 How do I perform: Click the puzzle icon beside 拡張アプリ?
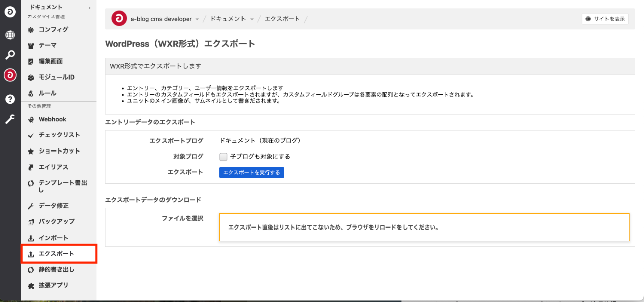point(31,285)
